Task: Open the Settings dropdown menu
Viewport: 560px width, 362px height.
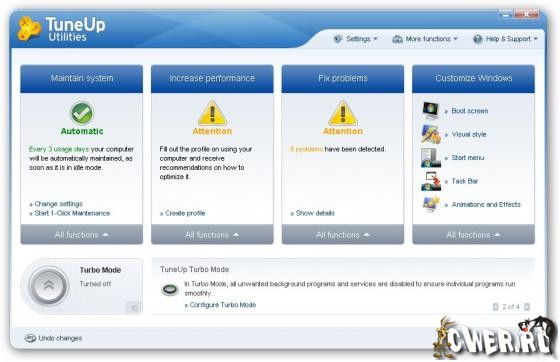Action: (355, 39)
